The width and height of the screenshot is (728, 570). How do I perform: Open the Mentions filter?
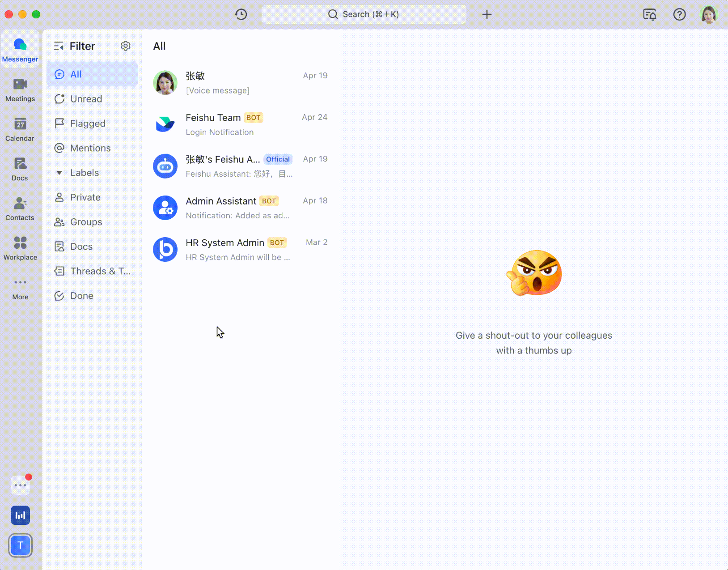tap(90, 148)
